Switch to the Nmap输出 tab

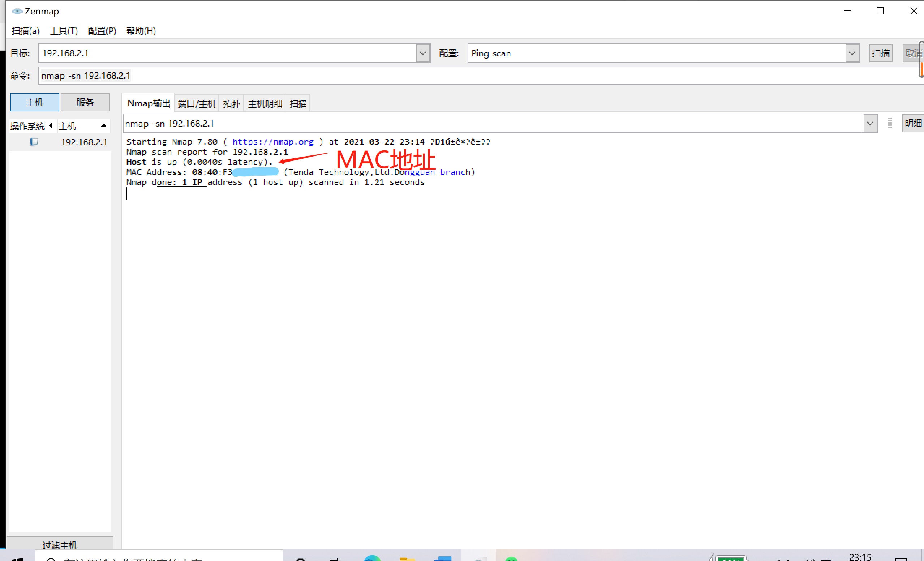(x=149, y=103)
